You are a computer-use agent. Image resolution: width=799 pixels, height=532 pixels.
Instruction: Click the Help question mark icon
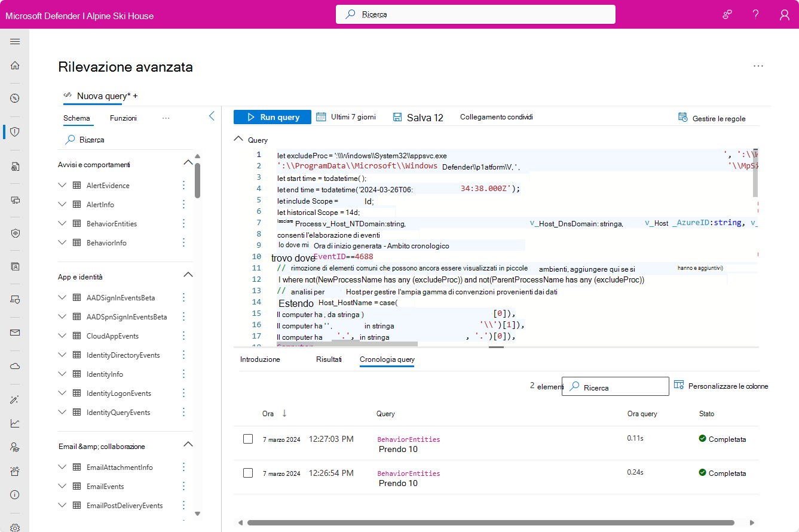point(755,14)
